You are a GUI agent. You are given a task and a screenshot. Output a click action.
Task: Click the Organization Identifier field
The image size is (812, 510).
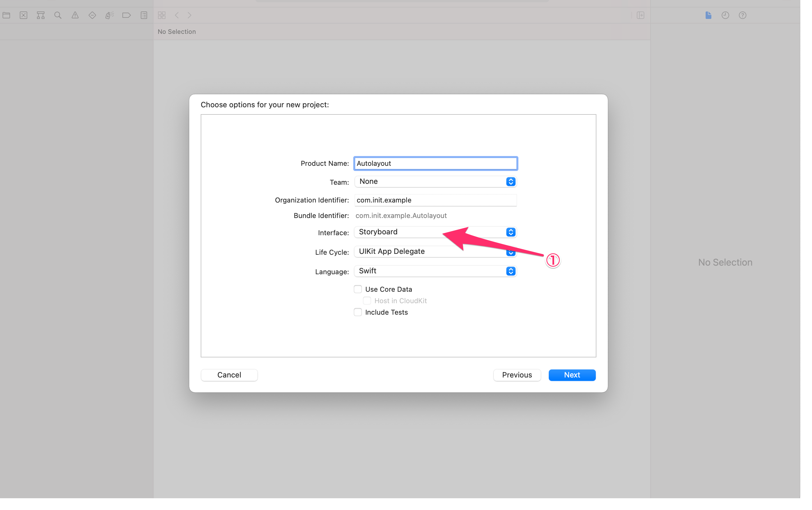coord(435,200)
